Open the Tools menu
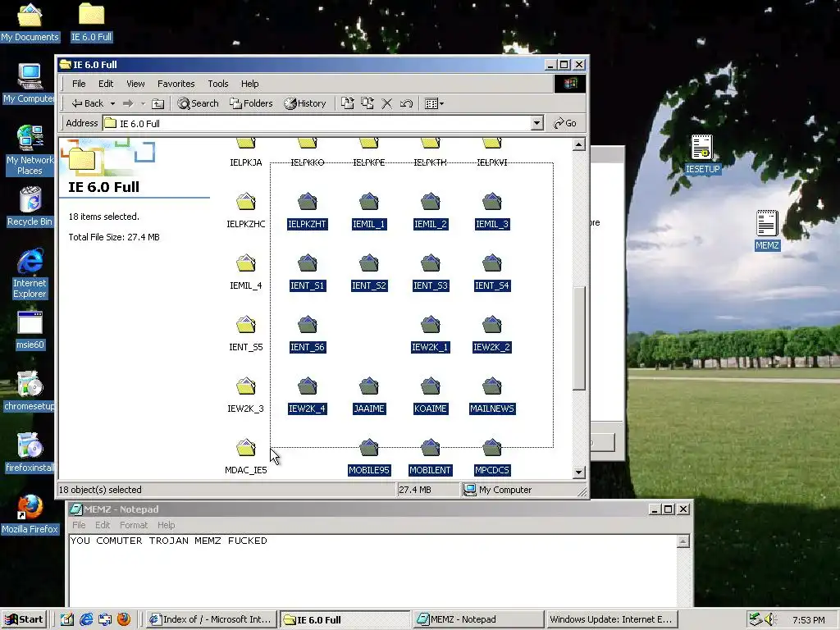This screenshot has height=630, width=840. coord(218,84)
